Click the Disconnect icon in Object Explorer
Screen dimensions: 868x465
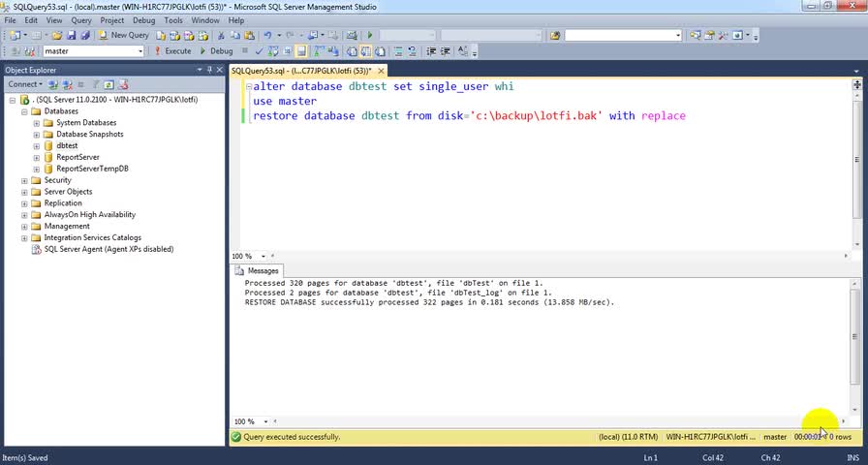pyautogui.click(x=66, y=84)
